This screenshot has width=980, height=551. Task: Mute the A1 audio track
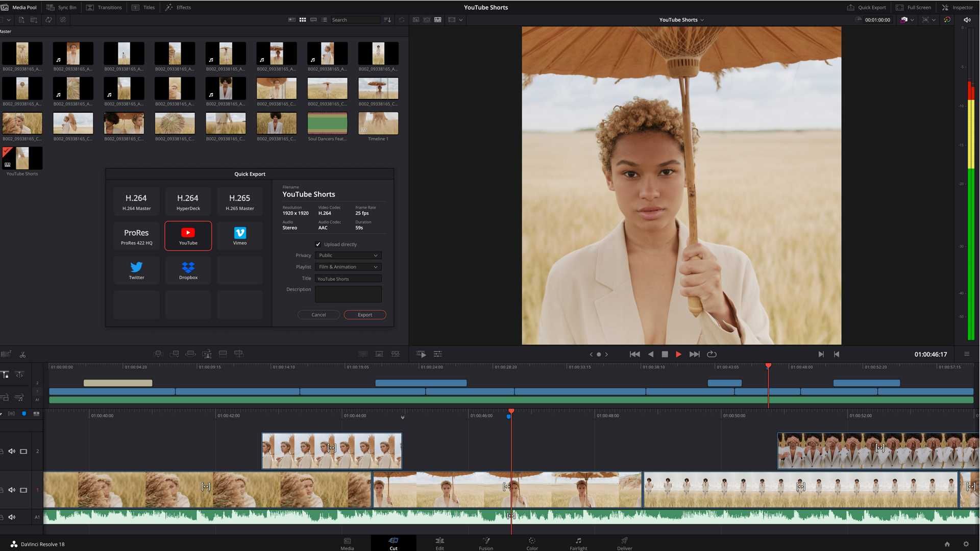(x=12, y=517)
